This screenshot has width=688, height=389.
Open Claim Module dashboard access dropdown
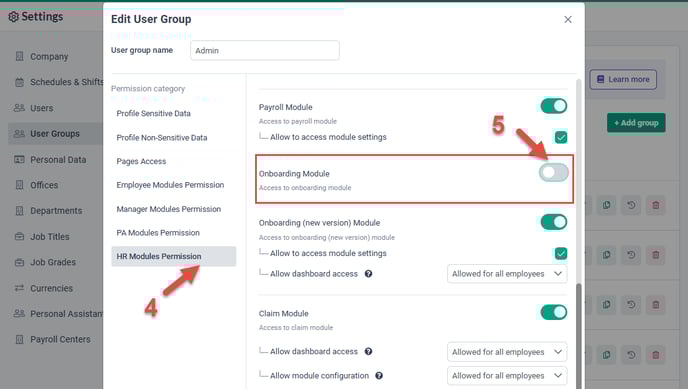(507, 352)
